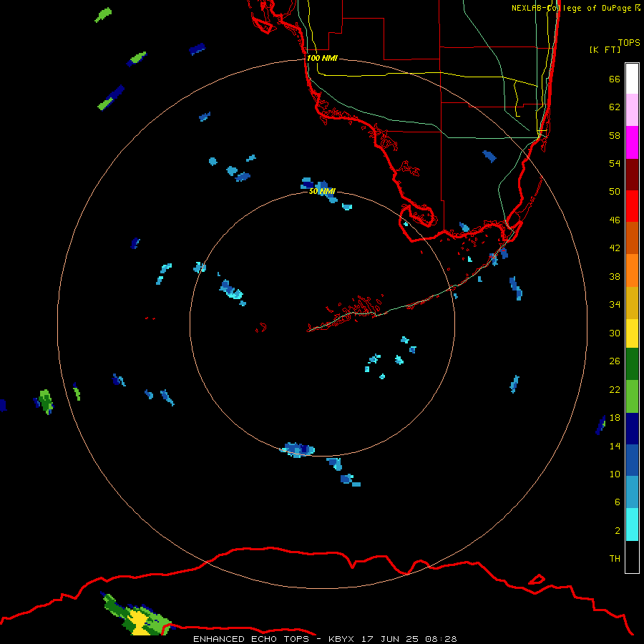644x644 pixels.
Task: Click the 18 legend value
Action: 615,418
